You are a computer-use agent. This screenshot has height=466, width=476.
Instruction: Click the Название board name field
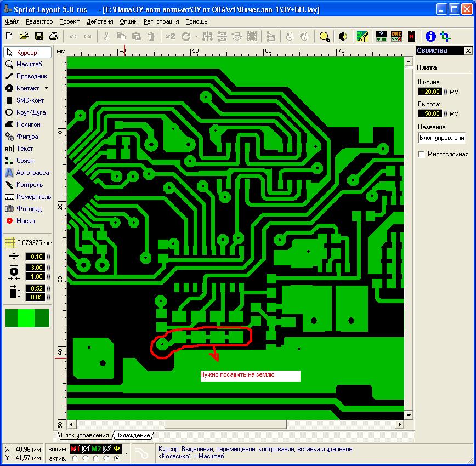(x=441, y=138)
